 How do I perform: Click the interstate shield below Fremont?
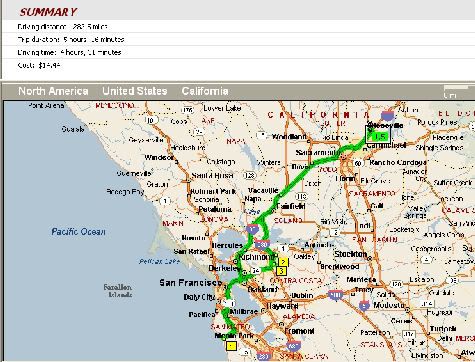pos(293,346)
